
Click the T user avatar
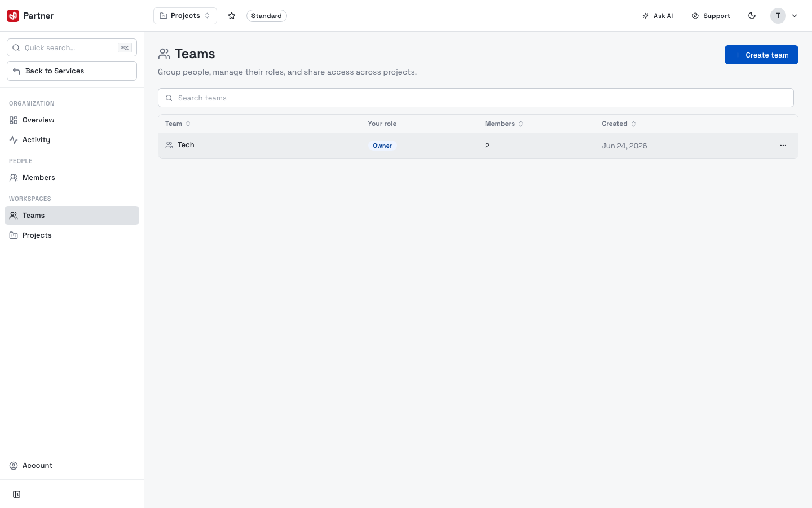point(778,16)
